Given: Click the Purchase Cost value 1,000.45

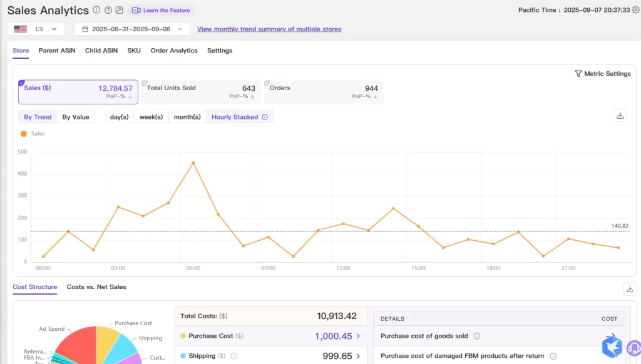Looking at the screenshot, I should (333, 336).
